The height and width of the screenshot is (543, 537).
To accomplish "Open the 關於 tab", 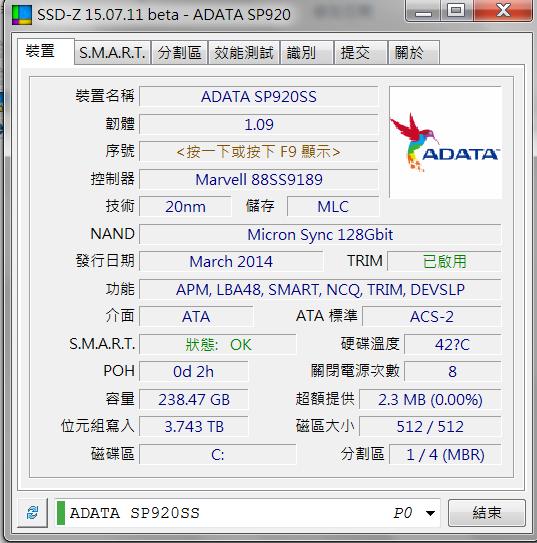I will tap(414, 53).
